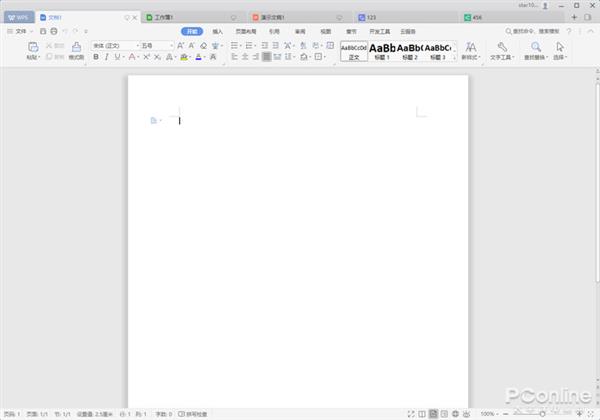Expand the numbered list dropdown arrow

(x=255, y=46)
